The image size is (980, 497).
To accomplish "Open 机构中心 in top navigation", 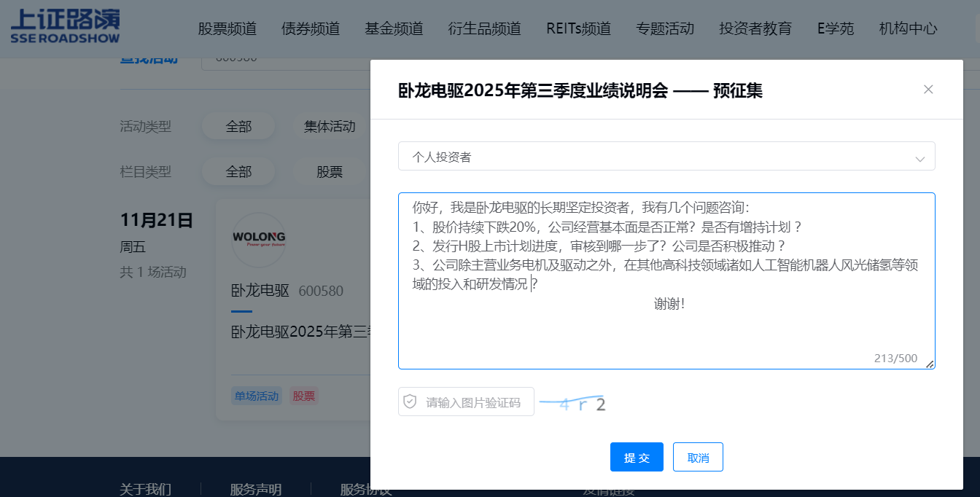I will 909,29.
